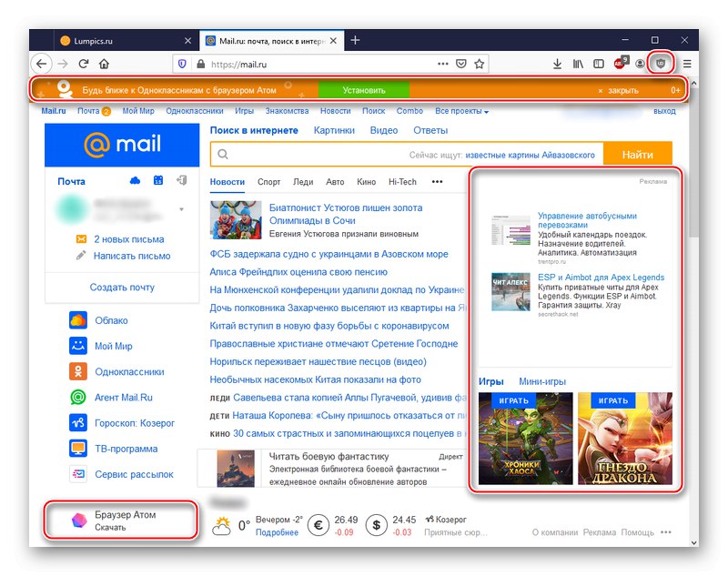
Task: Close the Lumpics.ru tab
Action: (187, 41)
